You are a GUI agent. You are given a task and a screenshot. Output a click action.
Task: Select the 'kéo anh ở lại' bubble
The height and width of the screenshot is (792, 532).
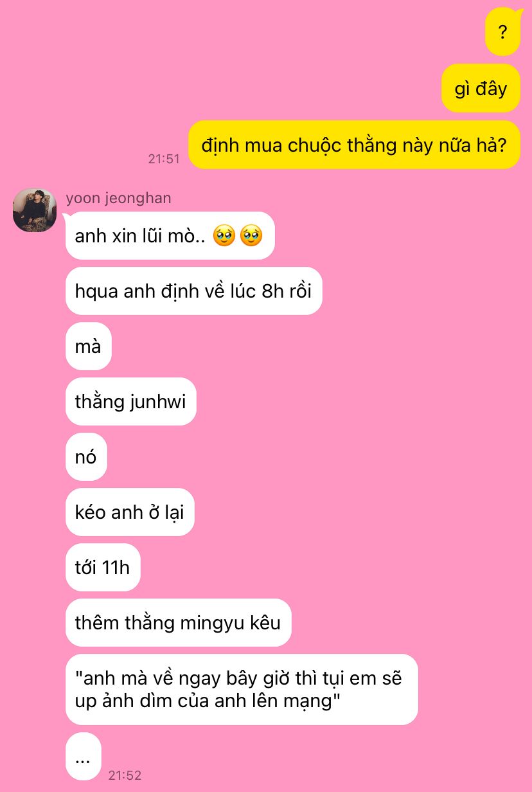(x=130, y=512)
